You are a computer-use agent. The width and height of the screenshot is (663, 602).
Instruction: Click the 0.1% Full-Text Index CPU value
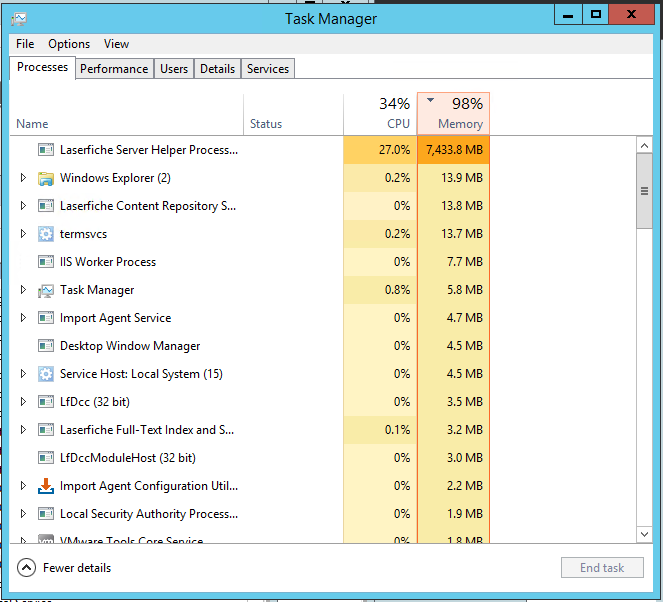coord(397,430)
